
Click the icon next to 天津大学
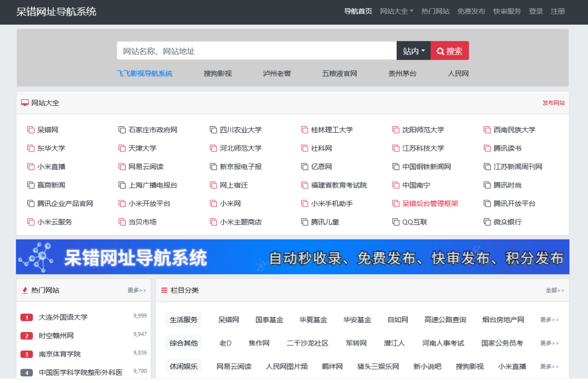122,148
